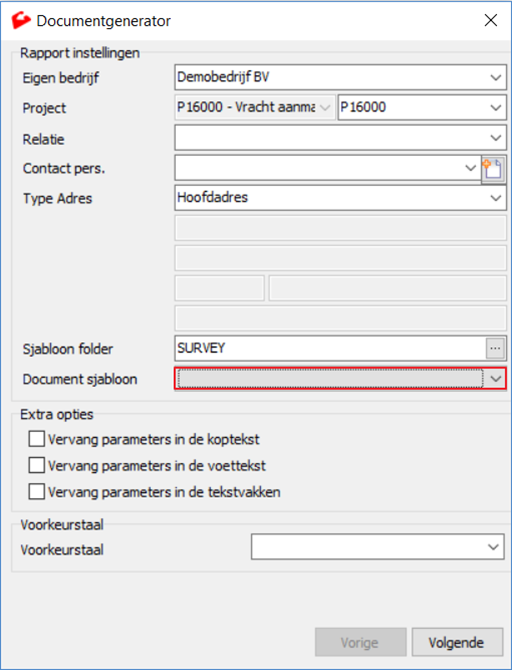This screenshot has height=670, width=512.
Task: Click into the Sjabloon folder SURVEY field
Action: pyautogui.click(x=330, y=348)
